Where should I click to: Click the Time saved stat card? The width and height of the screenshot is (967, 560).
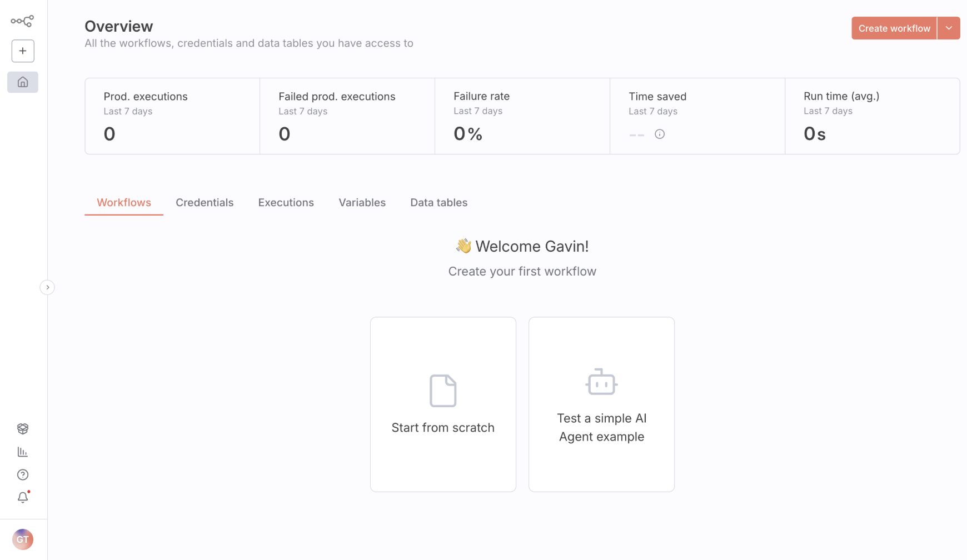pyautogui.click(x=697, y=116)
